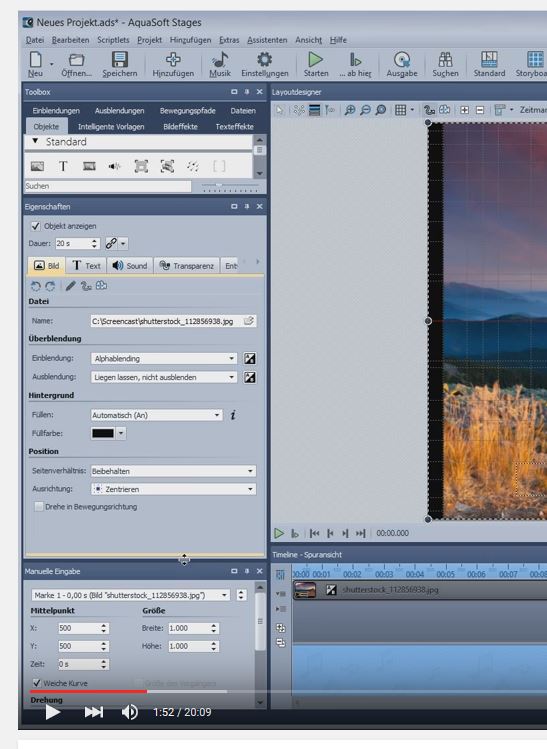Open the Scriptlets menu
This screenshot has height=749, width=547.
(x=113, y=40)
